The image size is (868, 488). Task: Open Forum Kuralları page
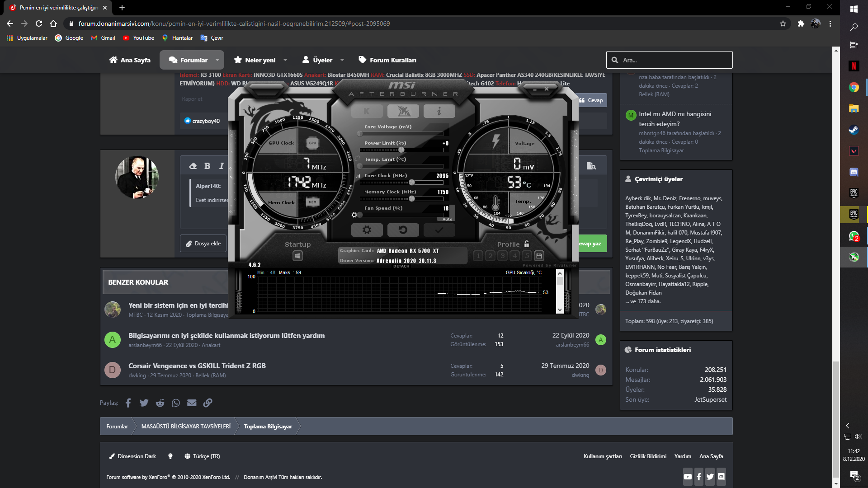[x=387, y=60]
